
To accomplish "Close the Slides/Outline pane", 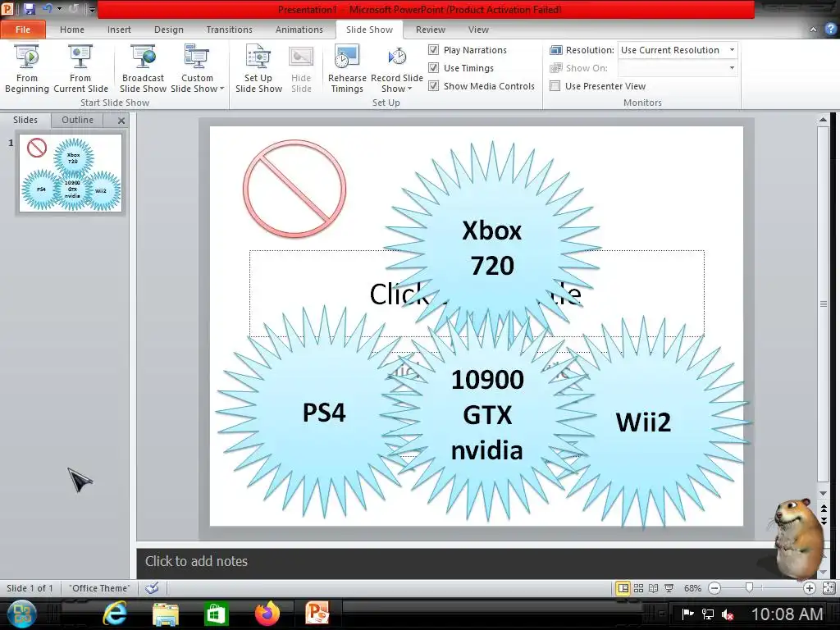I will (121, 121).
